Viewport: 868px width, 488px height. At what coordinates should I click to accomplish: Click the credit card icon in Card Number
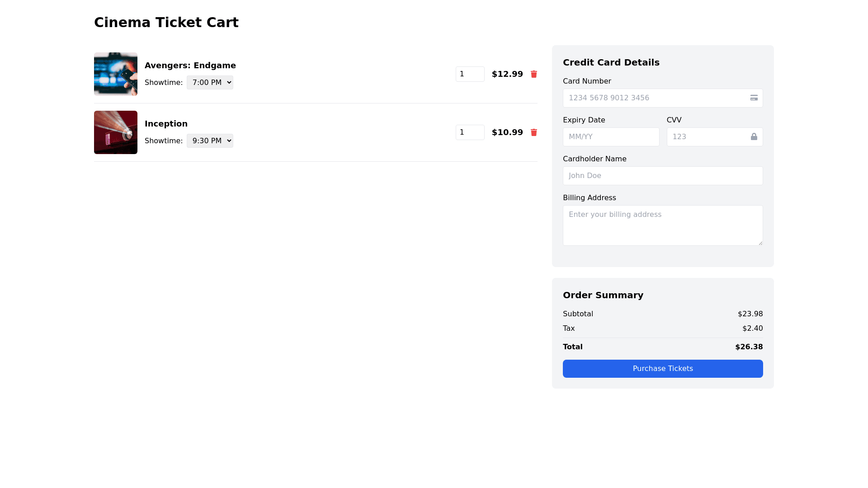click(x=754, y=98)
